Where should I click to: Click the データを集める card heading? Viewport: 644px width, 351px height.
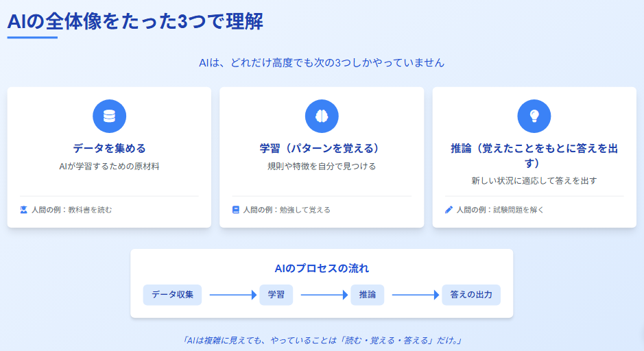click(109, 148)
